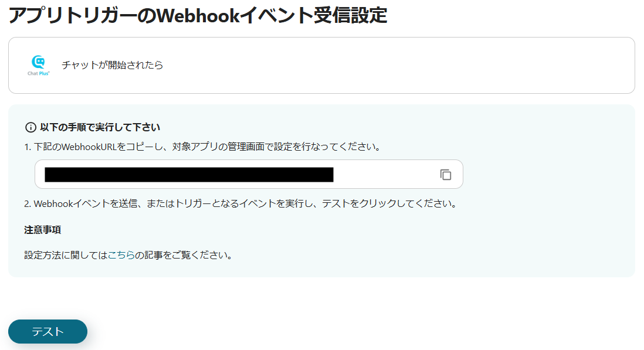Copy the Webhook URL with the copy icon
The image size is (644, 350).
click(x=446, y=175)
